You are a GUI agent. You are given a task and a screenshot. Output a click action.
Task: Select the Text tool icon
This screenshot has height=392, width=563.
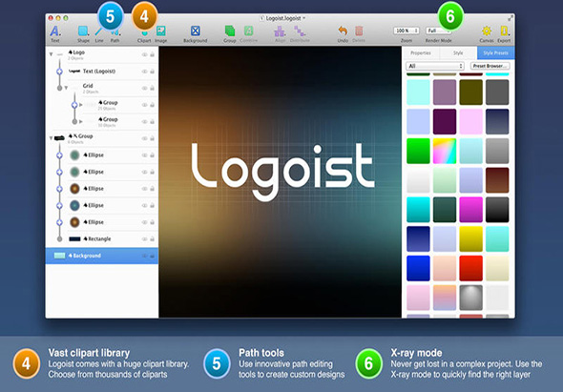coord(54,31)
